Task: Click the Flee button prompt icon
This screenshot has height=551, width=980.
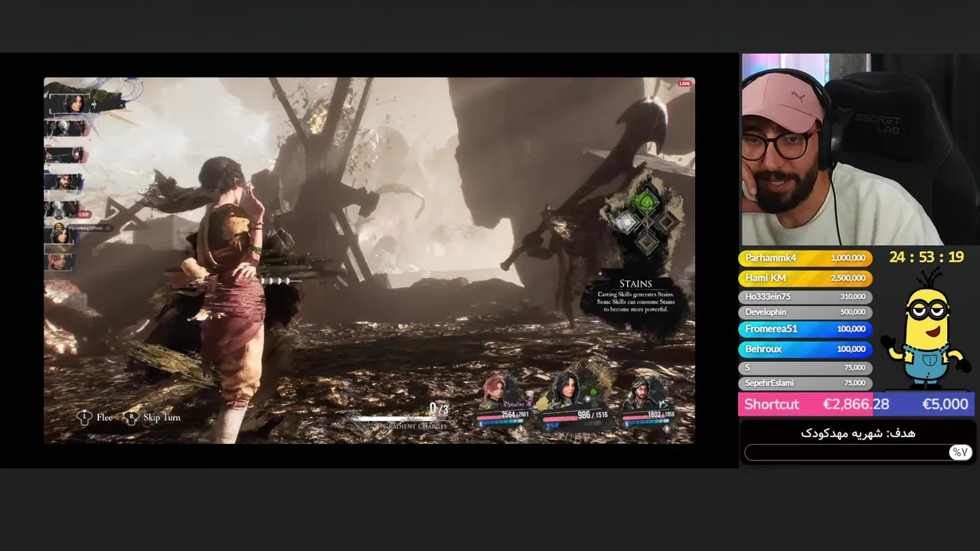Action: click(x=84, y=417)
